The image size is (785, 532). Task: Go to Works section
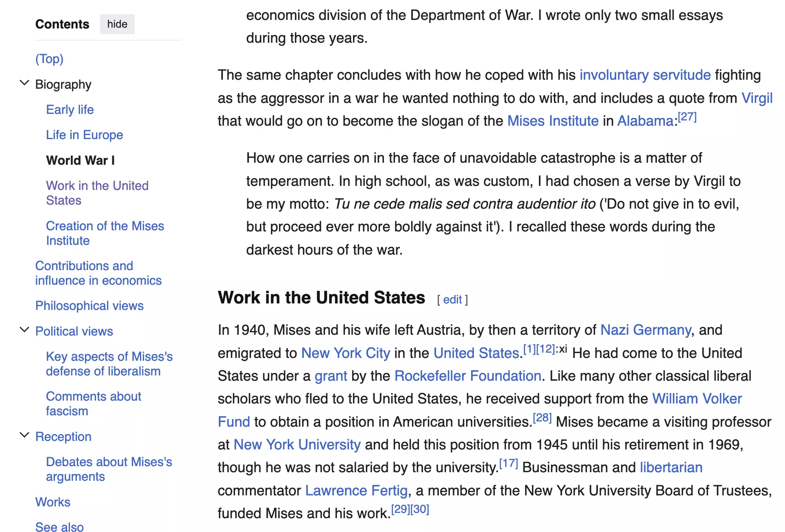53,502
